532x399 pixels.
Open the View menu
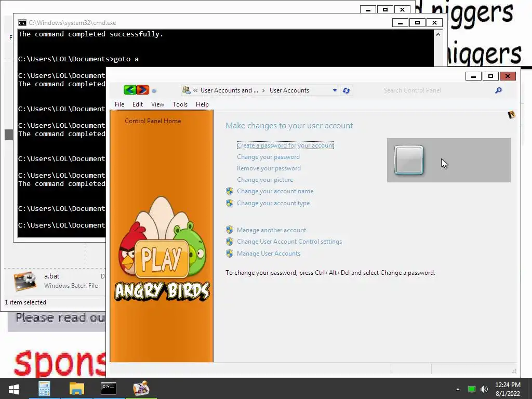click(157, 104)
